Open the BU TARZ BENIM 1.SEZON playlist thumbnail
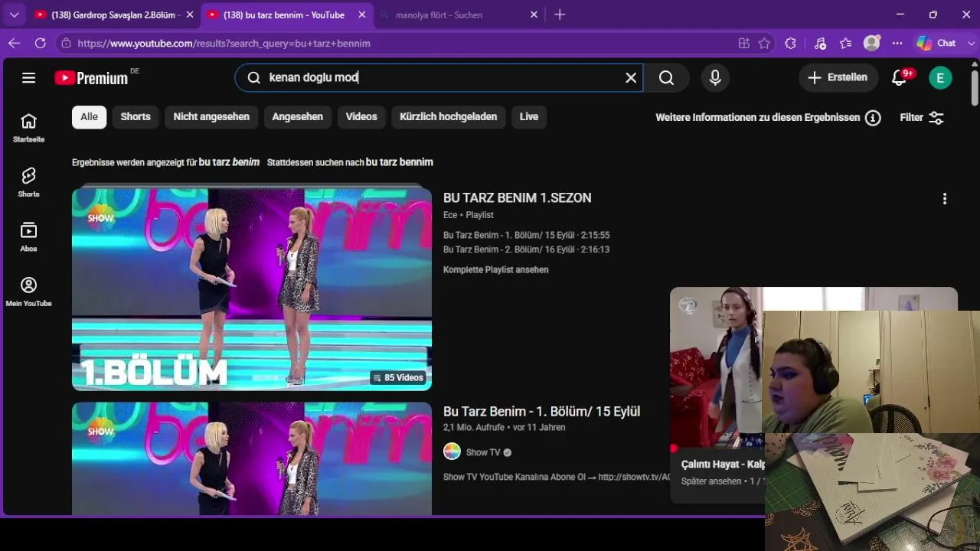The width and height of the screenshot is (980, 551). pos(252,289)
